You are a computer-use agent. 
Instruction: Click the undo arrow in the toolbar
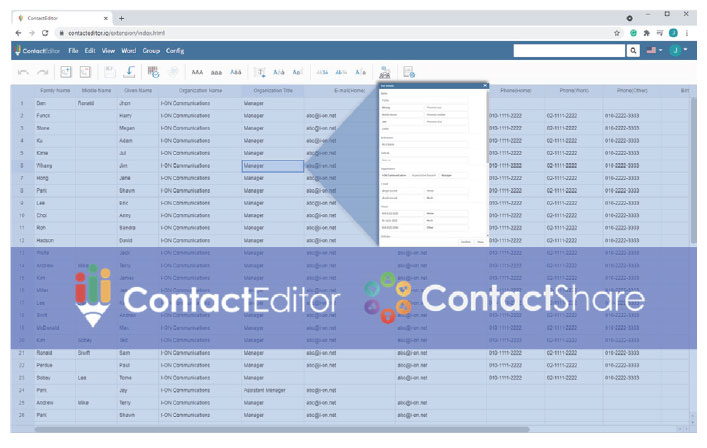click(23, 72)
